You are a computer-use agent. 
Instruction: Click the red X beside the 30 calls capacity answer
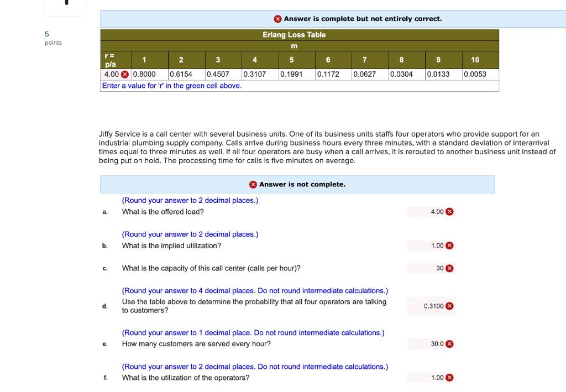(449, 268)
